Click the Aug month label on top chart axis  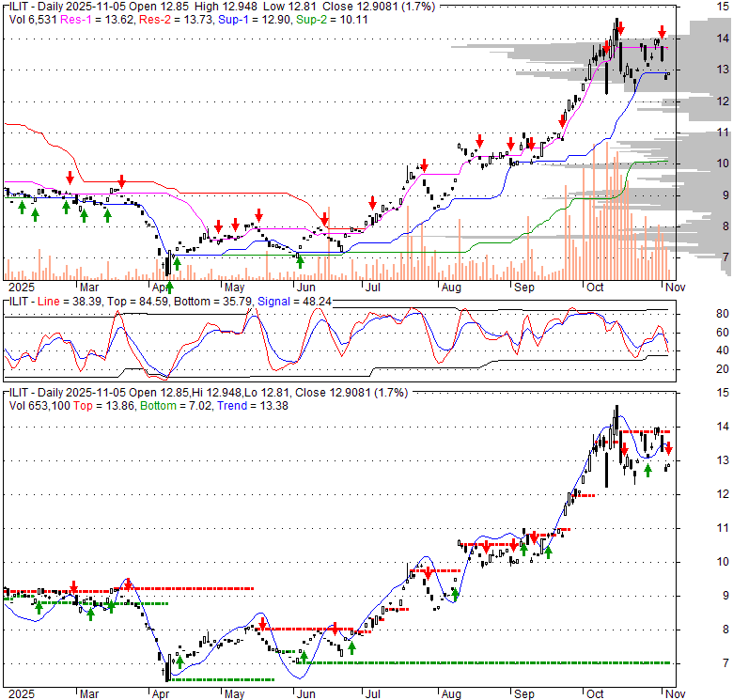[451, 286]
